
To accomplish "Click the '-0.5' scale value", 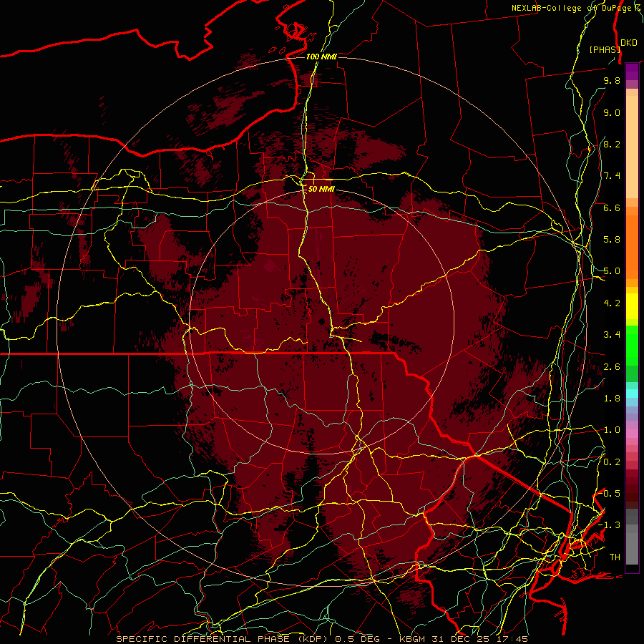I will point(609,494).
